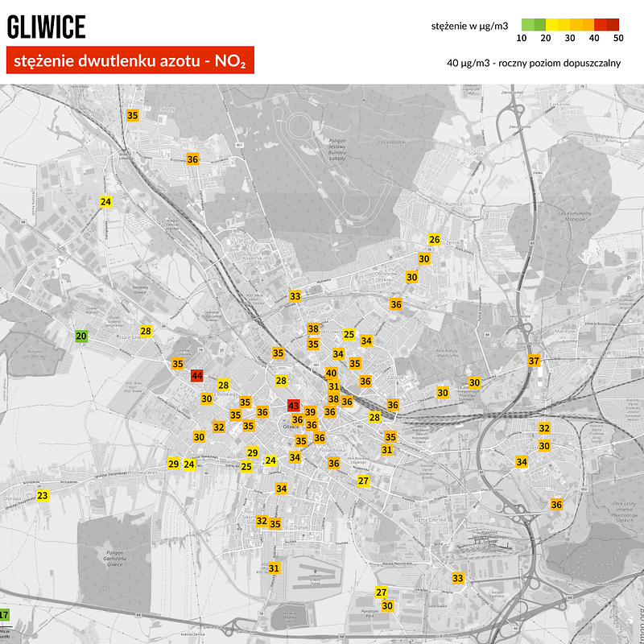Image resolution: width=644 pixels, height=644 pixels.
Task: Select the orange 40 marker above the center
Action: 332,373
